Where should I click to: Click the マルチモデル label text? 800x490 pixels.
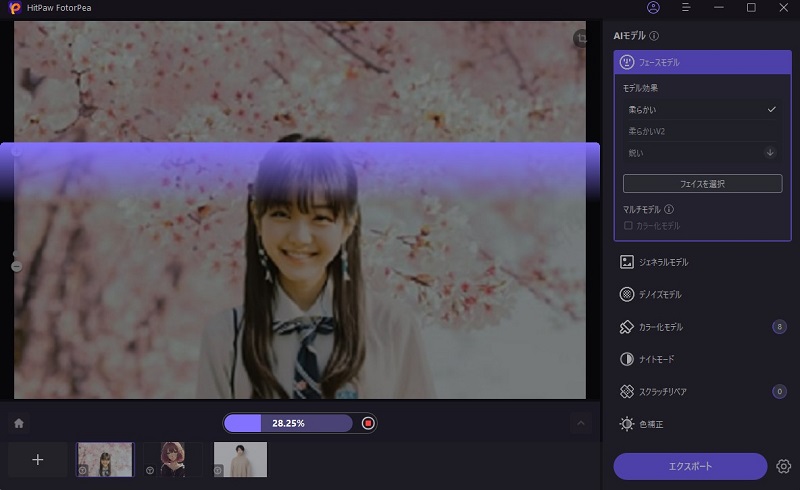point(642,209)
